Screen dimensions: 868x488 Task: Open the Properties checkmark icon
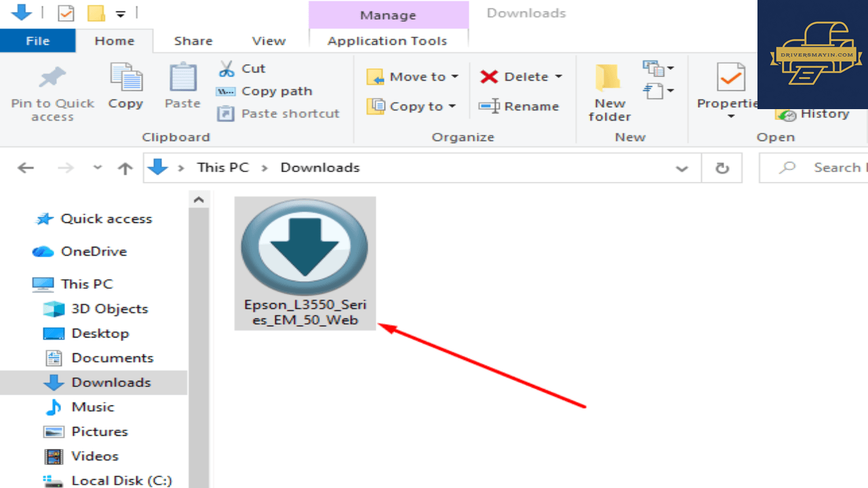tap(730, 78)
